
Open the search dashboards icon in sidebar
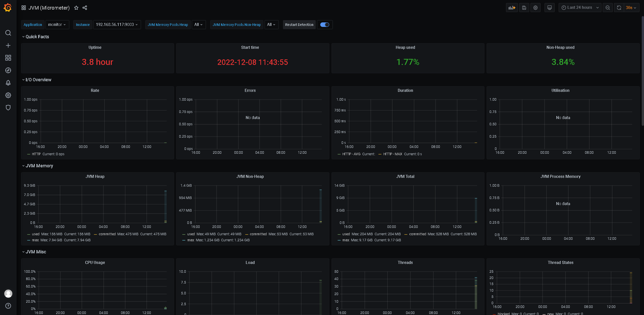(8, 33)
